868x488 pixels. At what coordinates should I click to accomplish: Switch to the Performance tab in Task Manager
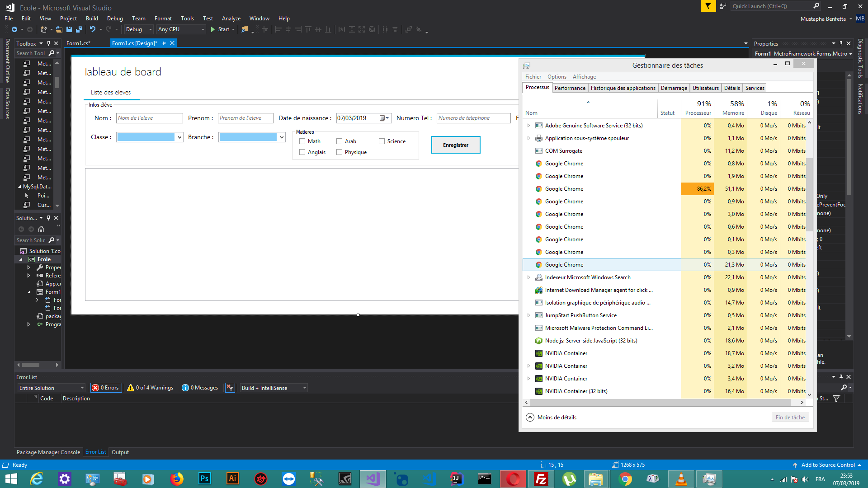pos(570,88)
